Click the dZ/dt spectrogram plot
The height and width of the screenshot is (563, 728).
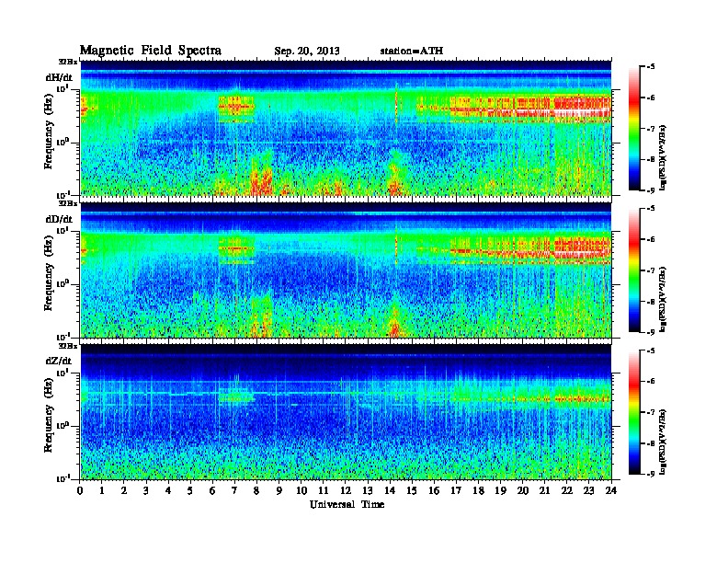(x=346, y=412)
